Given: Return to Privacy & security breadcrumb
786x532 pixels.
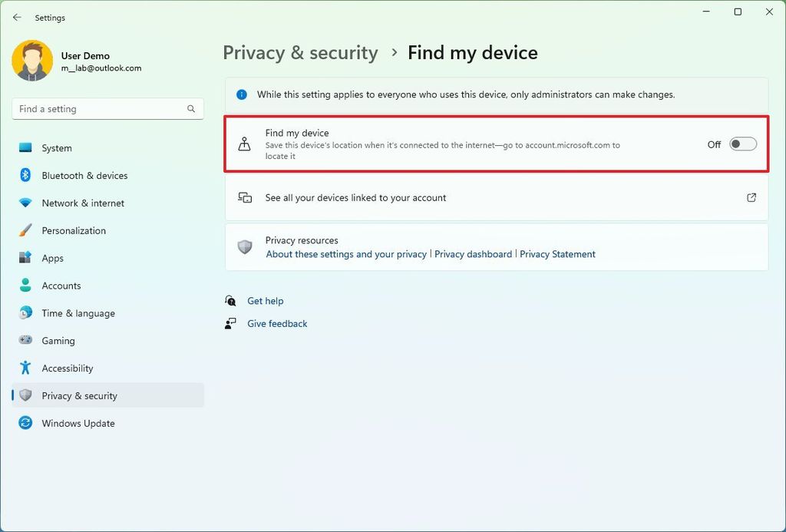Looking at the screenshot, I should [x=300, y=52].
